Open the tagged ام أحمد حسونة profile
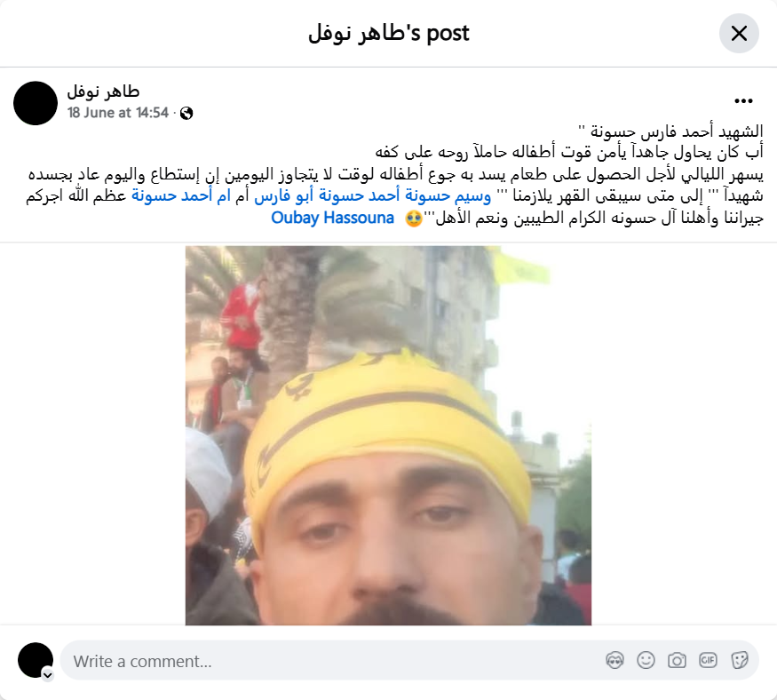 pyautogui.click(x=181, y=195)
